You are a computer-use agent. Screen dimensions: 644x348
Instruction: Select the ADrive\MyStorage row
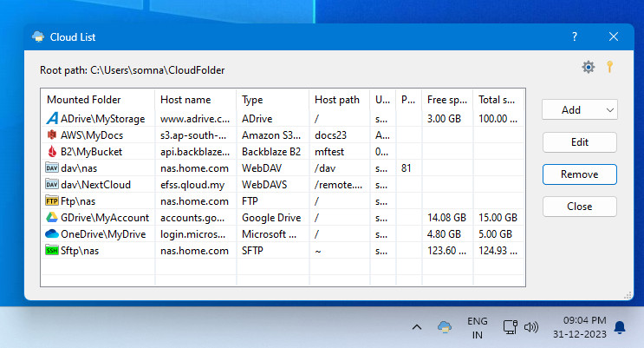[x=283, y=119]
